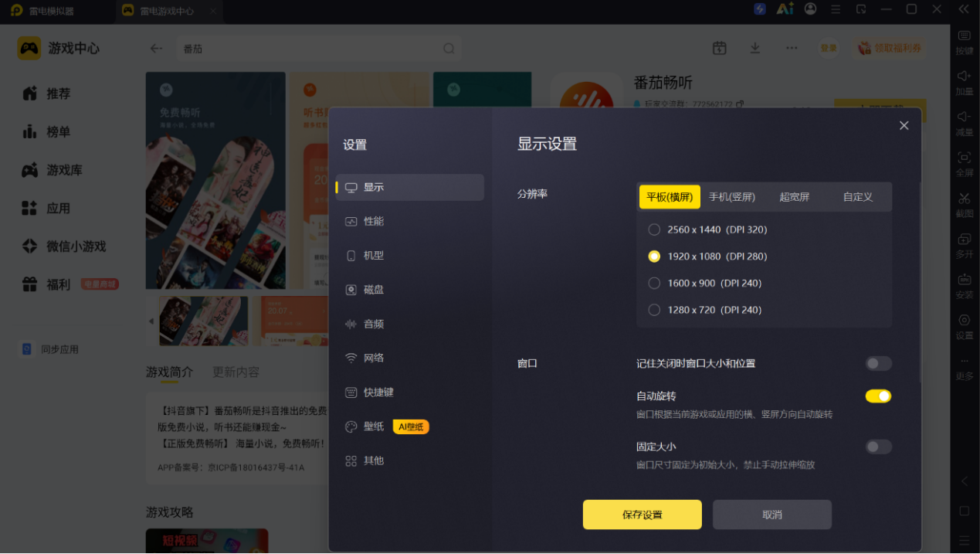Switch to the 手机(竖屏) resolution tab
The width and height of the screenshot is (980, 554).
pyautogui.click(x=732, y=197)
